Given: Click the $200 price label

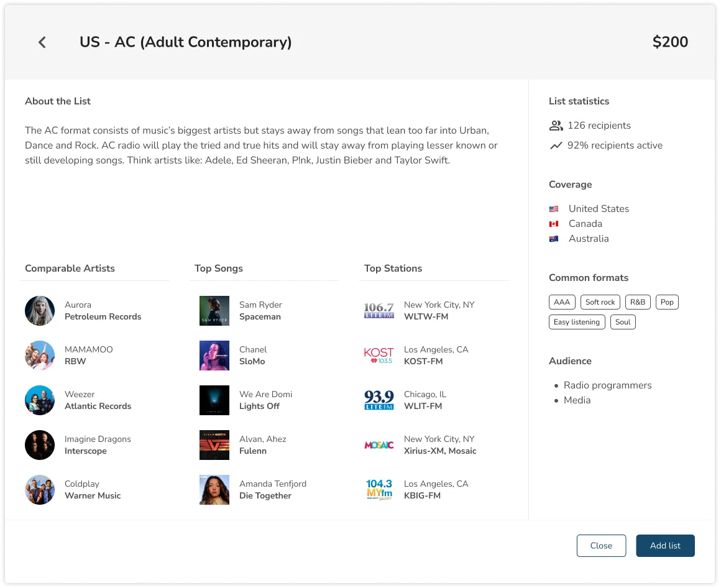Looking at the screenshot, I should pos(670,42).
